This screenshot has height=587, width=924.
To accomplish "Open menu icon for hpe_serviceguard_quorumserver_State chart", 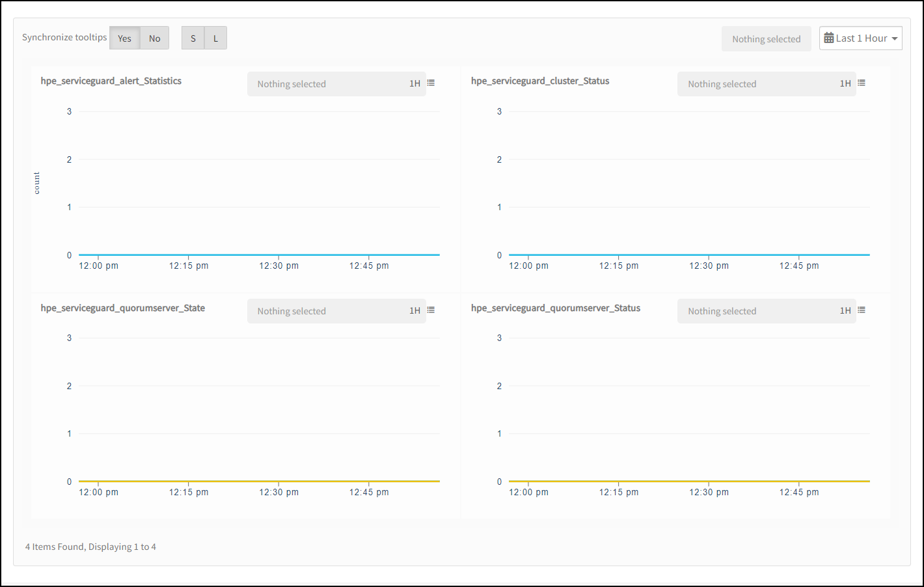I will tap(431, 310).
